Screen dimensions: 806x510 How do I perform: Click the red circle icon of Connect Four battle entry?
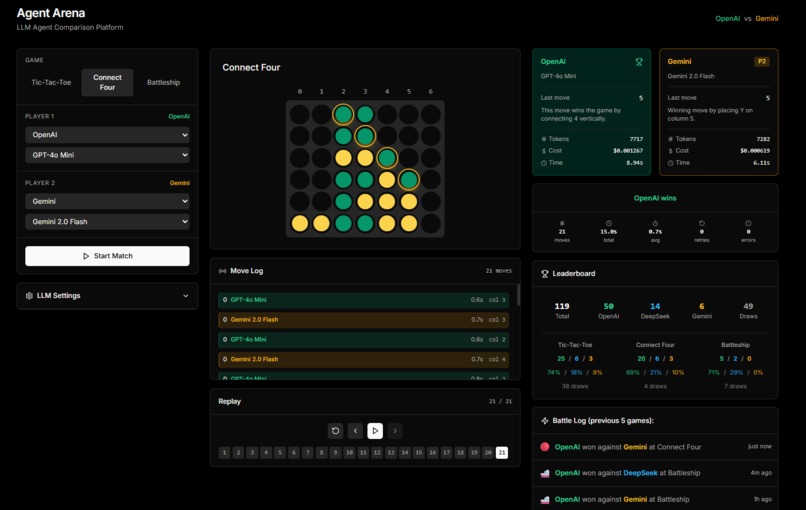click(x=545, y=447)
